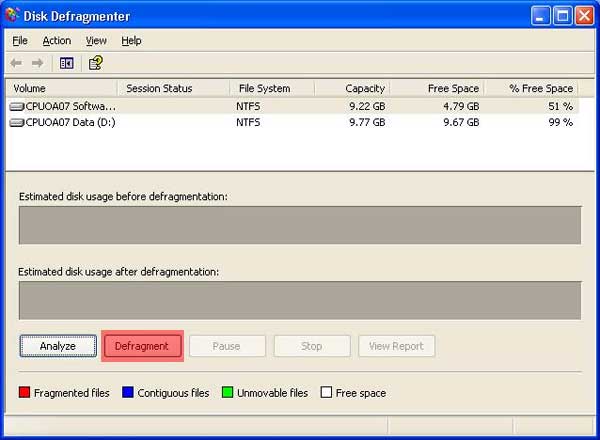The width and height of the screenshot is (600, 440).
Task: Sort by the % Free Space column header
Action: tap(531, 88)
